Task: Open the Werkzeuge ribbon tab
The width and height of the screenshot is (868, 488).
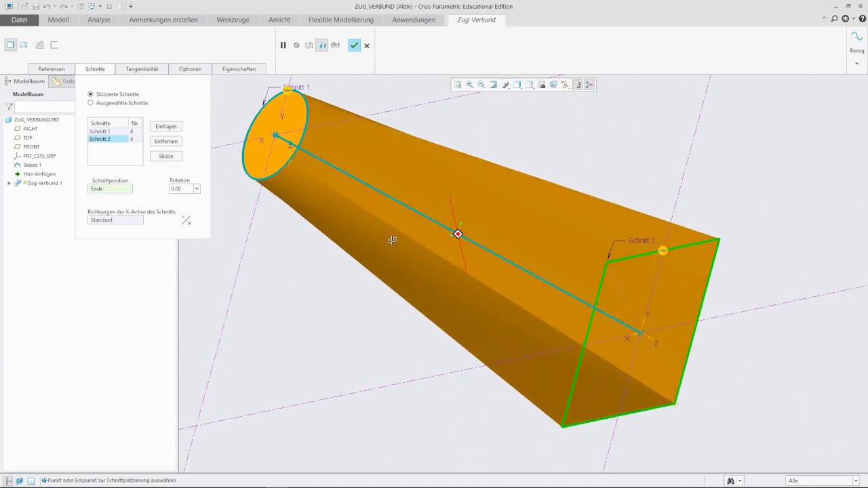Action: [233, 20]
